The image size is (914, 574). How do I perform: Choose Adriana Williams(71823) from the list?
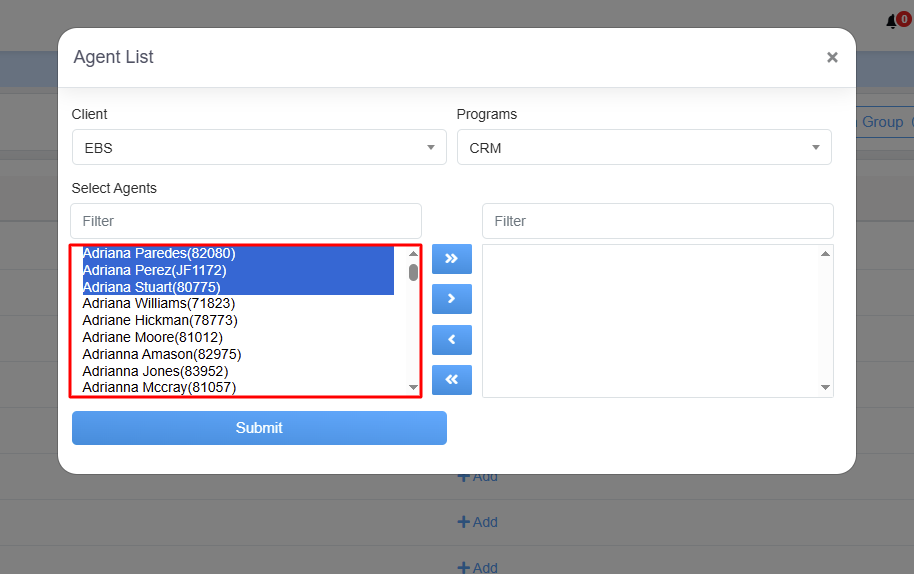click(x=159, y=304)
